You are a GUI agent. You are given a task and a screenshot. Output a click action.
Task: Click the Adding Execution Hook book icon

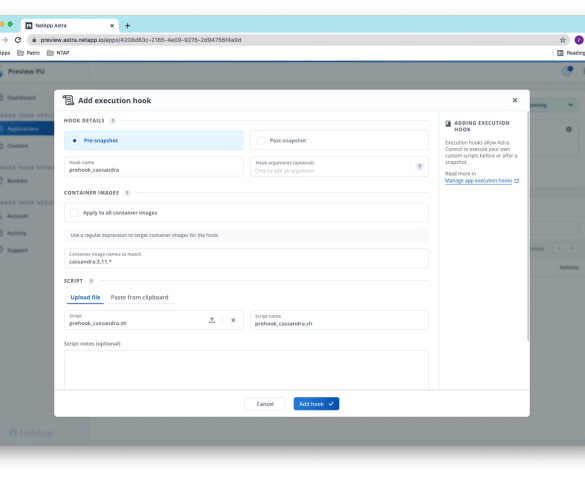448,123
